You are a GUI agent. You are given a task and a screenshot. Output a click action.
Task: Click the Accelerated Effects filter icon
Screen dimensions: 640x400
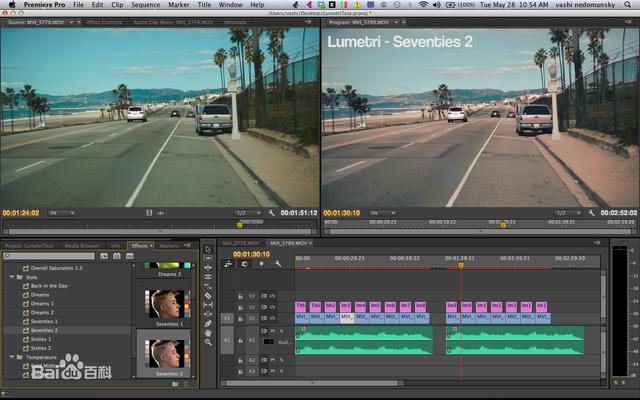click(104, 256)
